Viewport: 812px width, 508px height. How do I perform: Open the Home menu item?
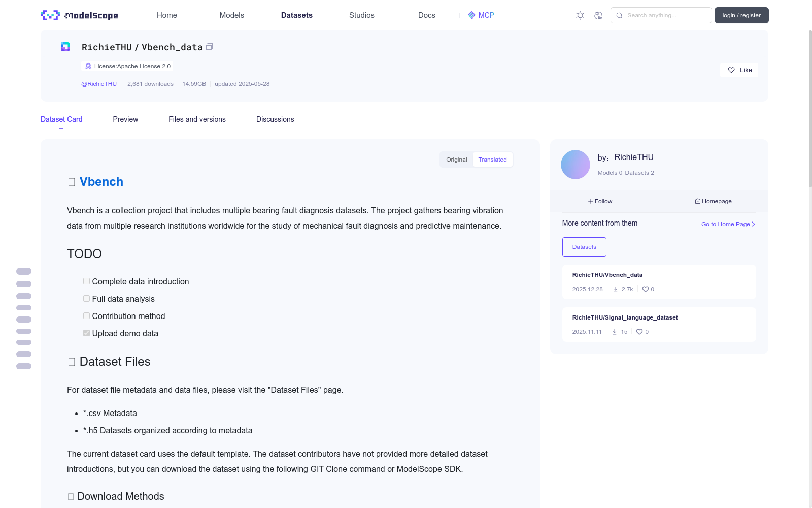pyautogui.click(x=167, y=15)
